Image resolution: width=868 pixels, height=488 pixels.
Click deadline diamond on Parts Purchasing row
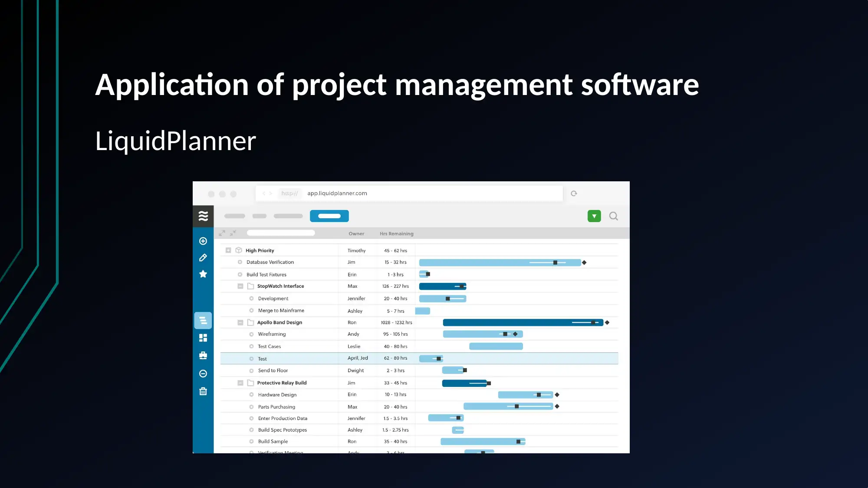[557, 406]
